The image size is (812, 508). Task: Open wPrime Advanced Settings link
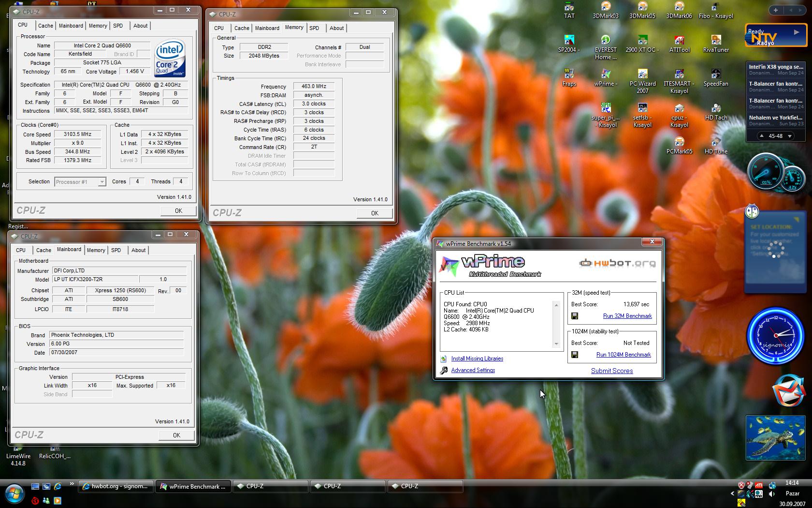473,370
